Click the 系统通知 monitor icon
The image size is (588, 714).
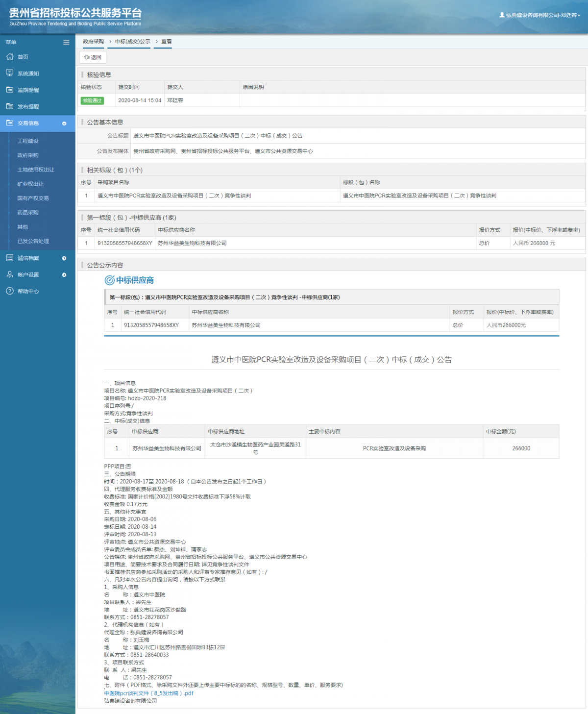click(x=10, y=73)
